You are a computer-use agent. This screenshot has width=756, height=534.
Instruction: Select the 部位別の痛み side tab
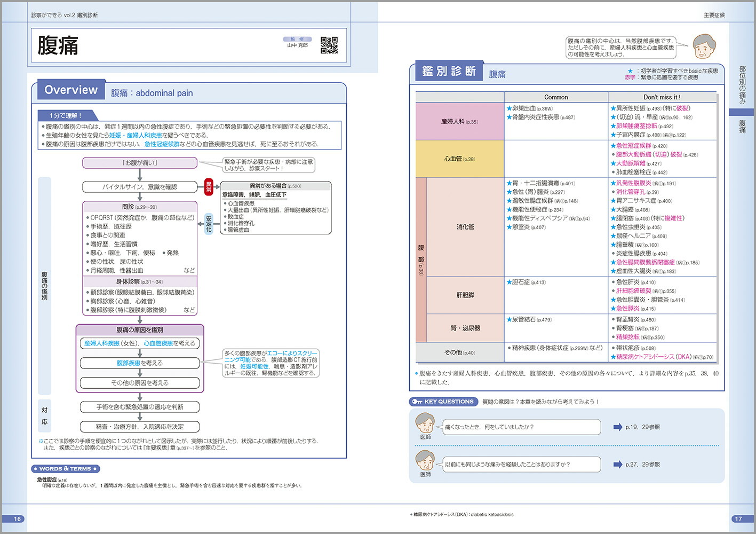coord(742,84)
